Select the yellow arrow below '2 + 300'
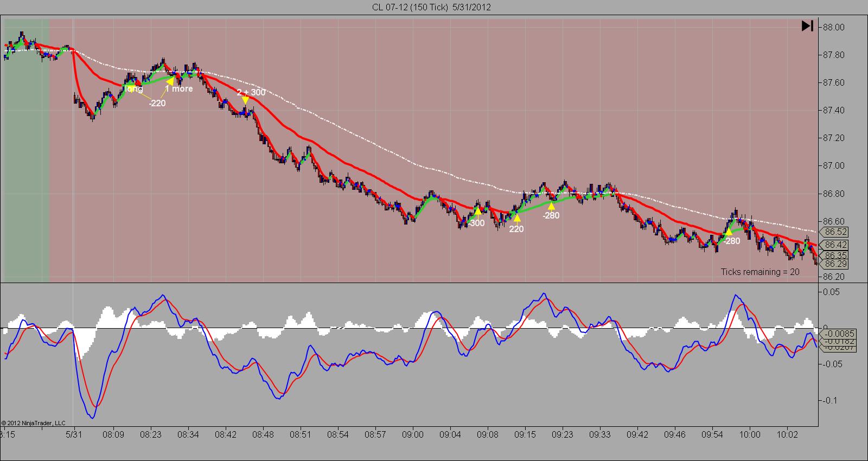 (x=245, y=100)
